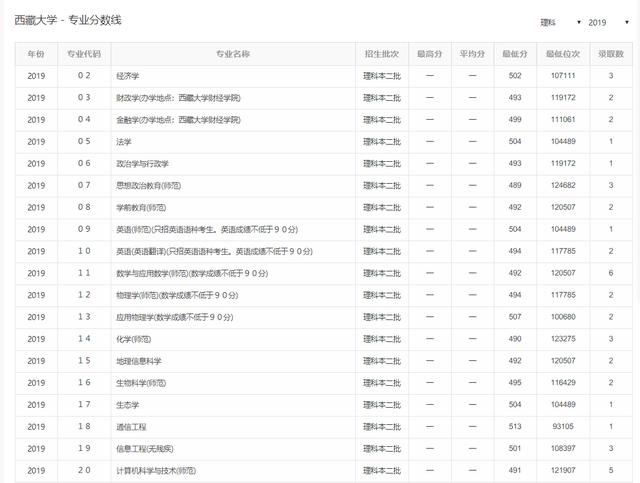Click the 年份 column header
Screen dimensions: 640x483
[36, 54]
